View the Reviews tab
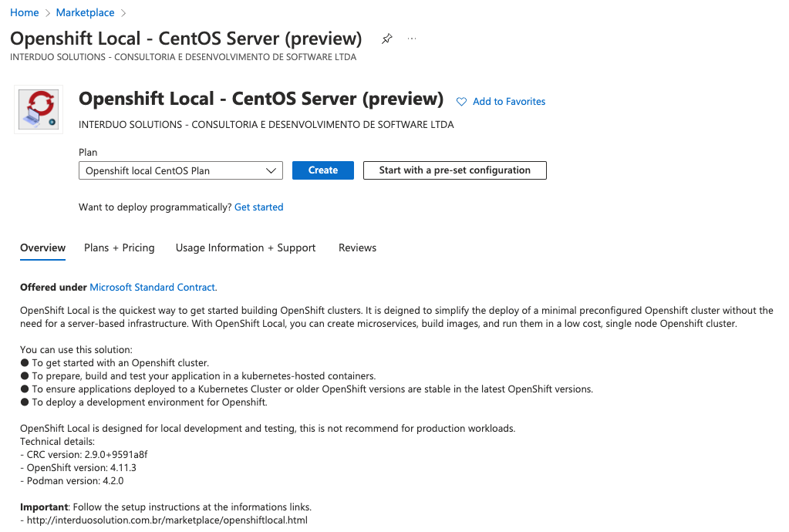 pos(357,248)
